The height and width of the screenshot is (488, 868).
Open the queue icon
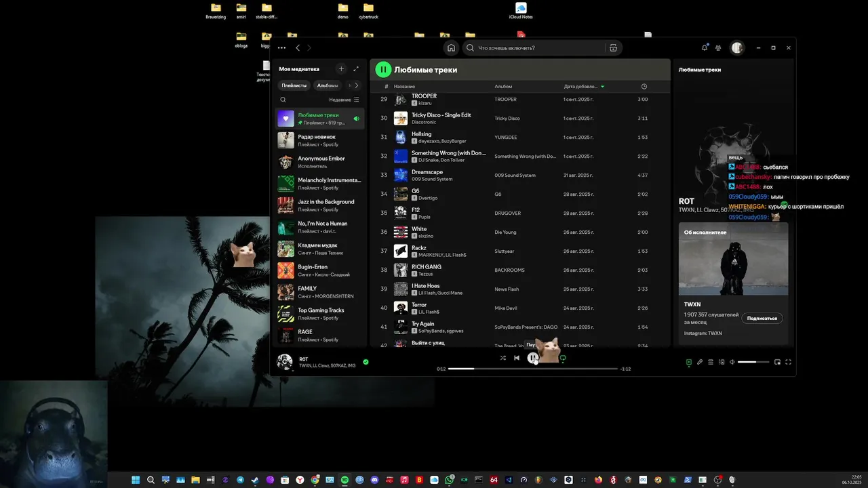pyautogui.click(x=711, y=362)
